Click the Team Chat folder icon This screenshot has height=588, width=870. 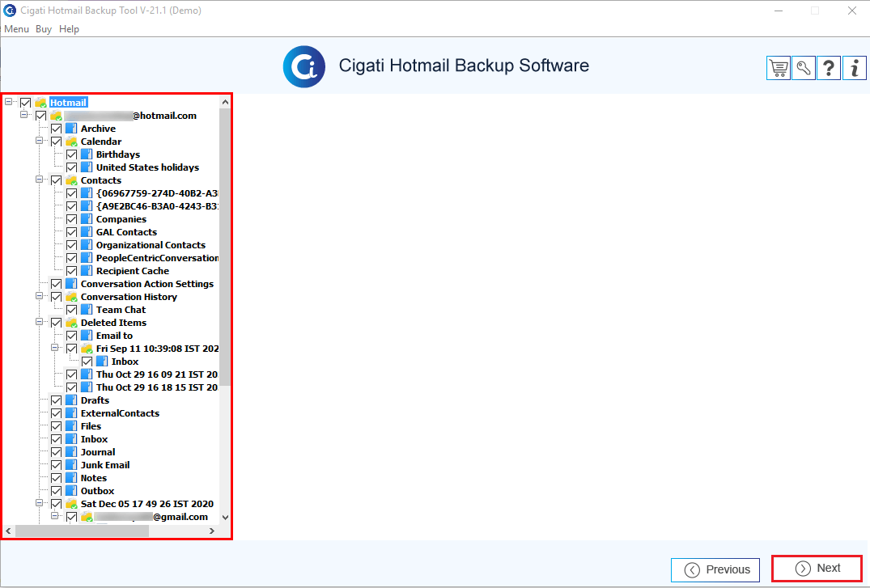pos(87,310)
